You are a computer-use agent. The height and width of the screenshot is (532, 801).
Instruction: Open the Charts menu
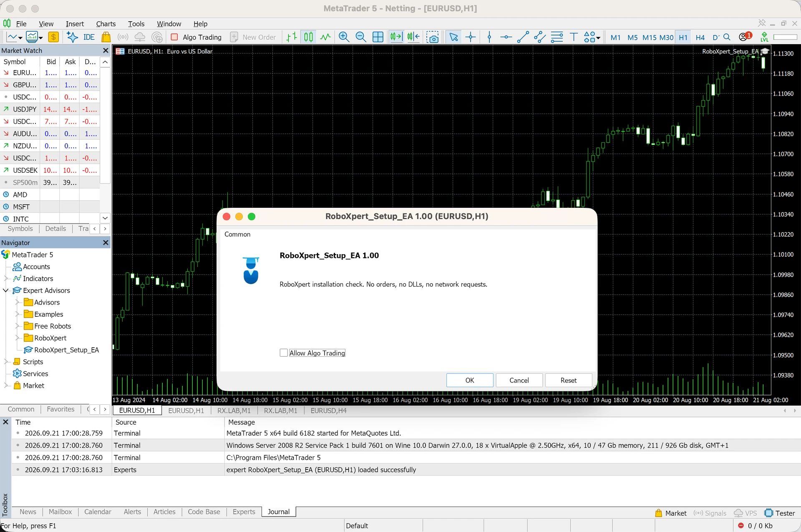(x=106, y=24)
